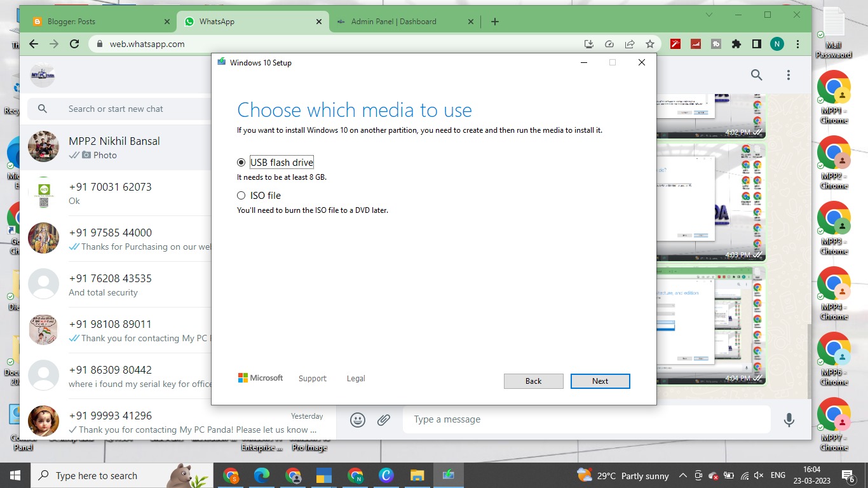Open the red bar chart extension
868x488 pixels.
[696, 44]
